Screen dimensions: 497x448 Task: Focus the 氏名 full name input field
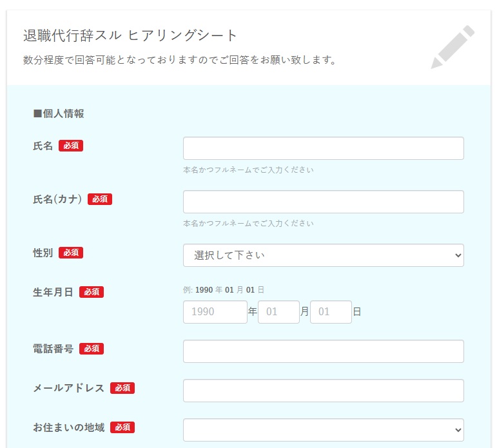323,148
